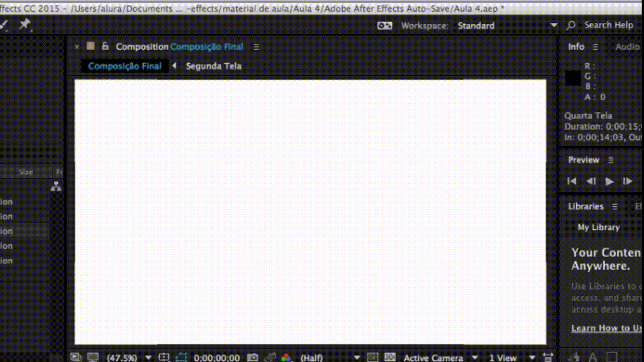The image size is (644, 362).
Task: Click the black color swatch in Info
Action: tap(573, 78)
